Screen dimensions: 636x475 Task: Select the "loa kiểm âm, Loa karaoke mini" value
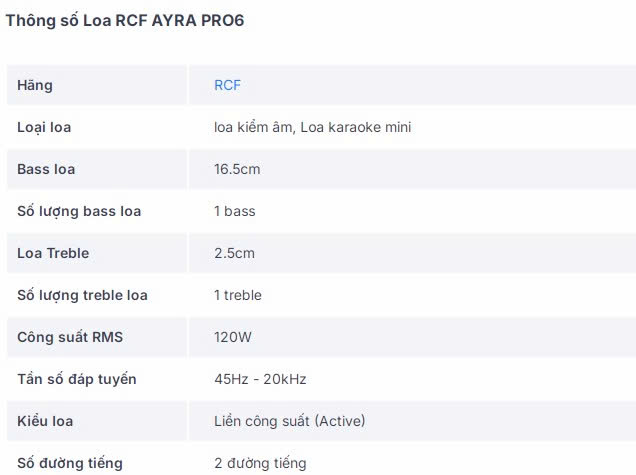[x=313, y=127]
